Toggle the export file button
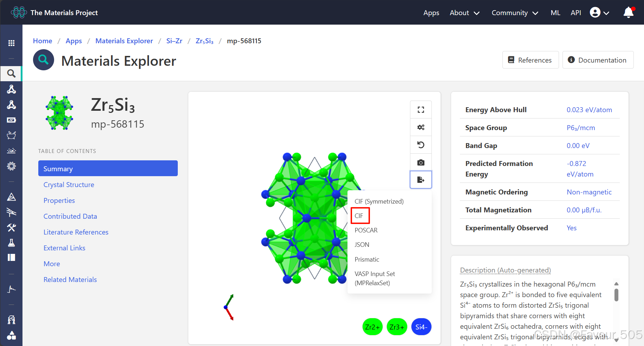Viewport: 644px width, 346px height. click(x=421, y=180)
